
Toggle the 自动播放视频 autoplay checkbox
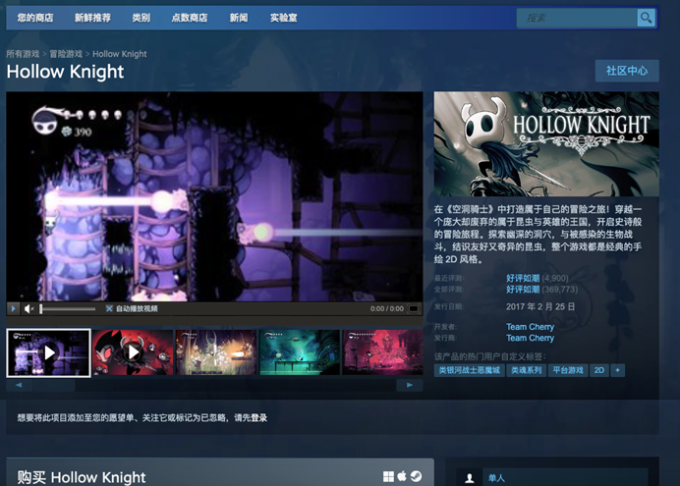coord(109,309)
